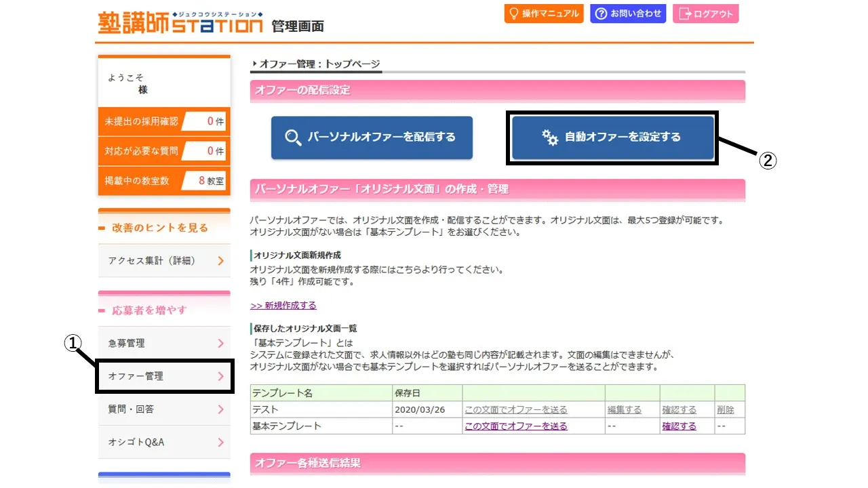Click the ログアウト logout button
Image resolution: width=868 pixels, height=488 pixels.
click(x=705, y=14)
